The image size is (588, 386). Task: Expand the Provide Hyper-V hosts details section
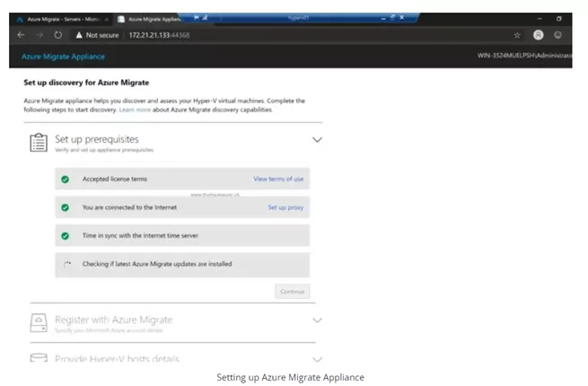(x=317, y=359)
